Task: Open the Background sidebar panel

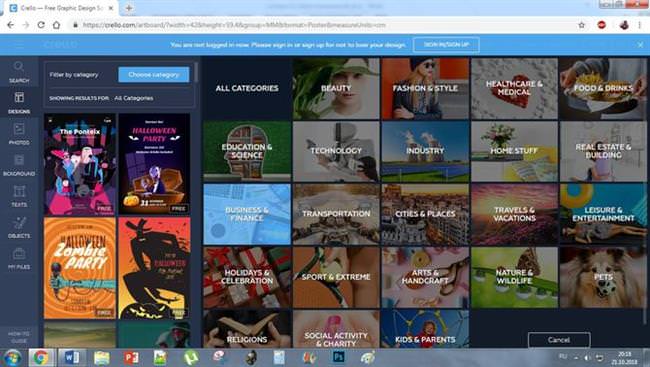Action: tap(19, 165)
